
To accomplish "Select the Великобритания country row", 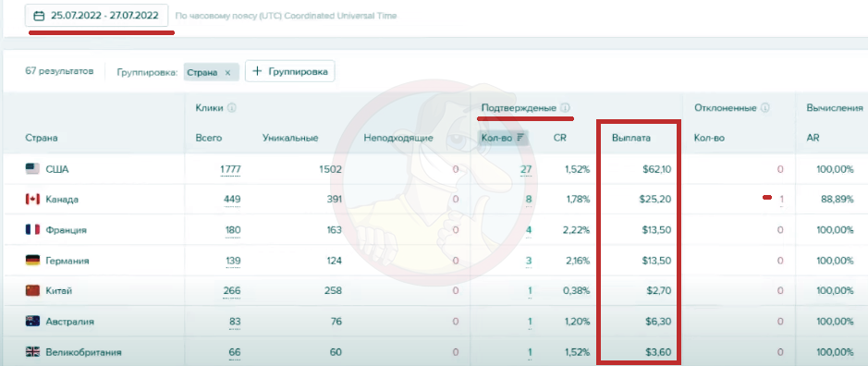I will [434, 351].
